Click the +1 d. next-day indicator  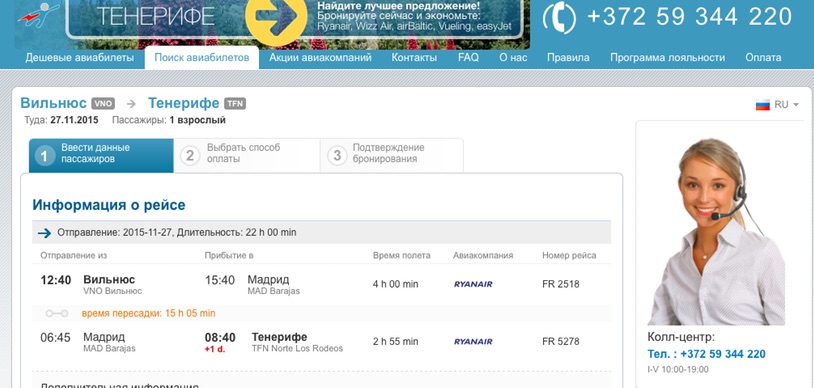(x=215, y=349)
